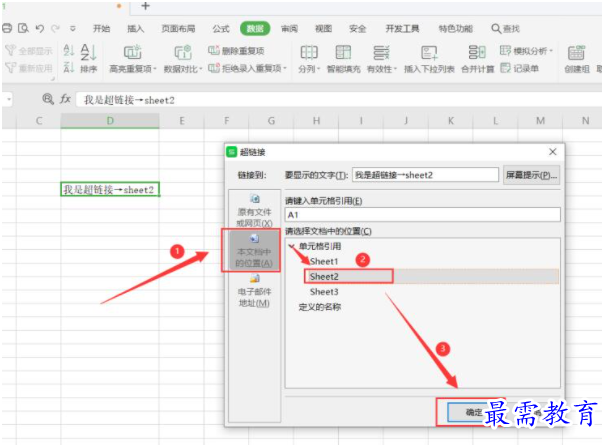This screenshot has width=606, height=445.
Task: Open the 审阅 tab
Action: 289,28
